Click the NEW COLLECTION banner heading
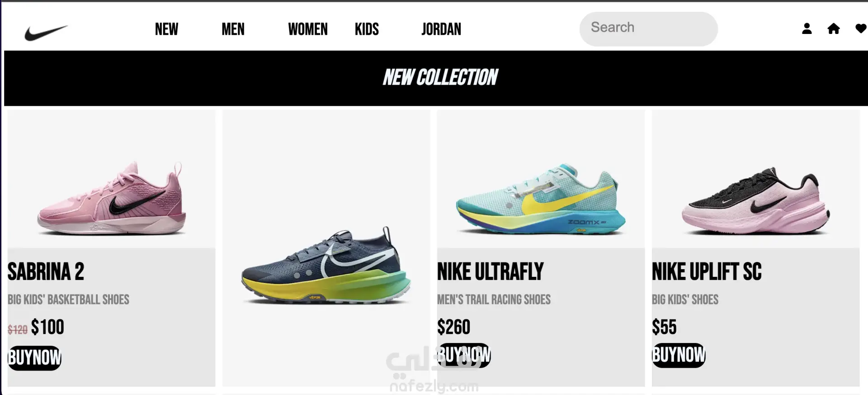Image resolution: width=868 pixels, height=395 pixels. point(440,77)
